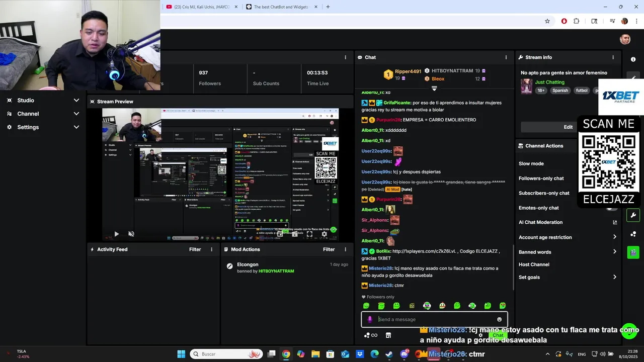644x362 pixels.
Task: Open Chat panel three-dot menu
Action: 506,57
